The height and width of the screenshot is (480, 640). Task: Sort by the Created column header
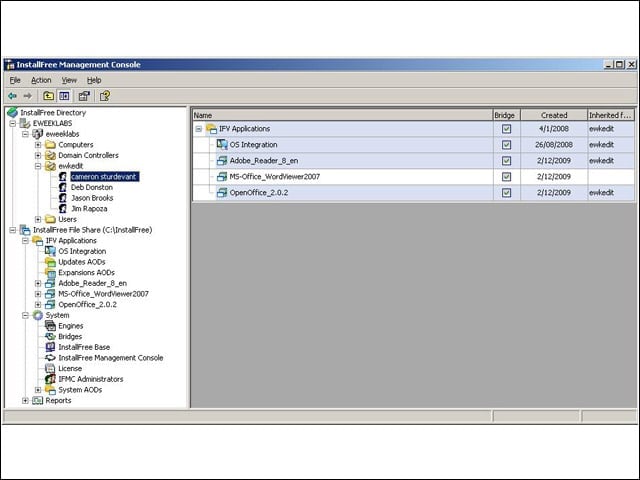(x=554, y=115)
